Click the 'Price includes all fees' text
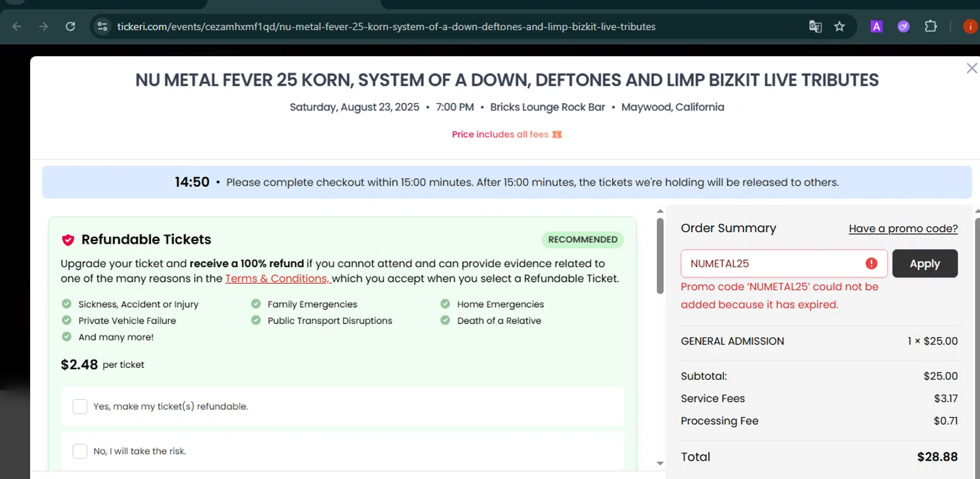The width and height of the screenshot is (980, 479). 500,135
